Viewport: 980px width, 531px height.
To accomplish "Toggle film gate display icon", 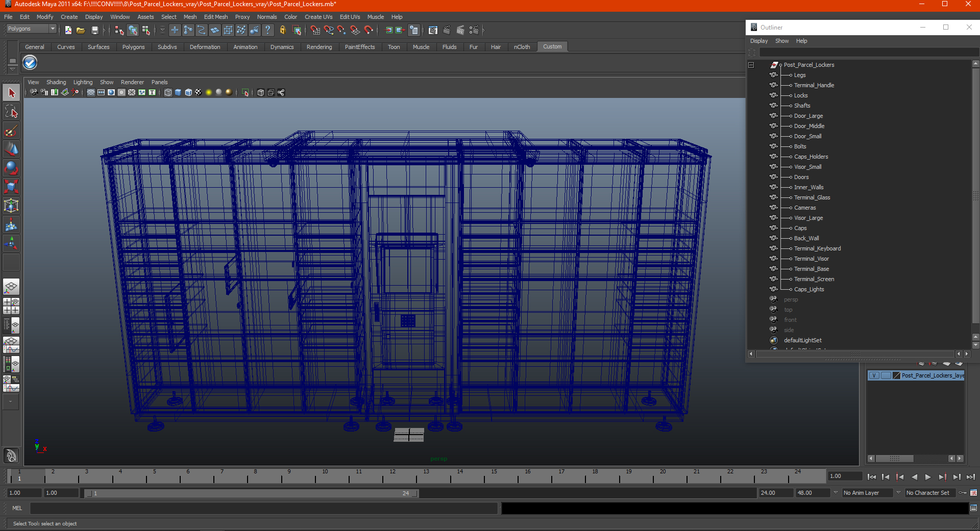I will [101, 92].
